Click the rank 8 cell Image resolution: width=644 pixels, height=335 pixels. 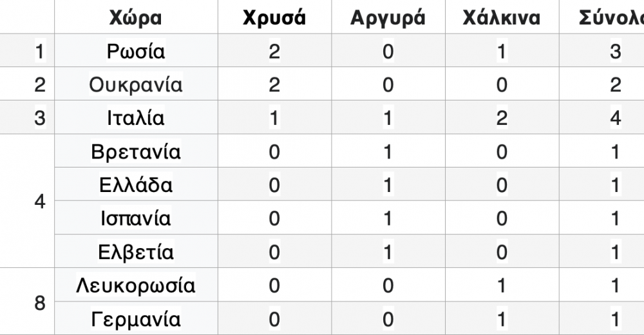point(39,302)
